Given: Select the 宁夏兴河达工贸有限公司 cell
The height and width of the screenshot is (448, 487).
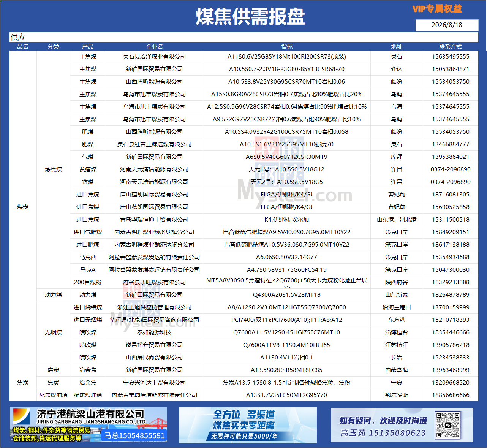Looking at the screenshot, I should coord(154,383).
